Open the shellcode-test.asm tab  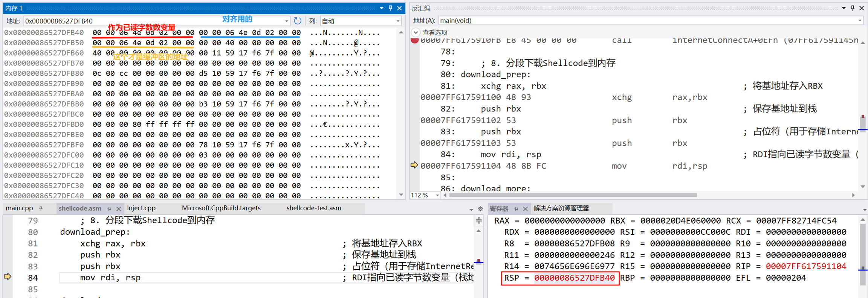coord(314,208)
